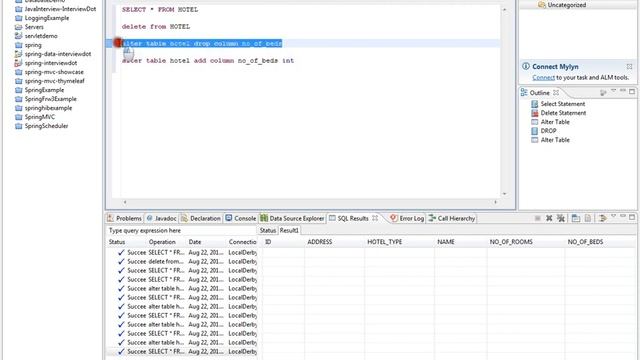Click Remove all visible results double-X icon
Screen dimensions: 640x360
561,218
